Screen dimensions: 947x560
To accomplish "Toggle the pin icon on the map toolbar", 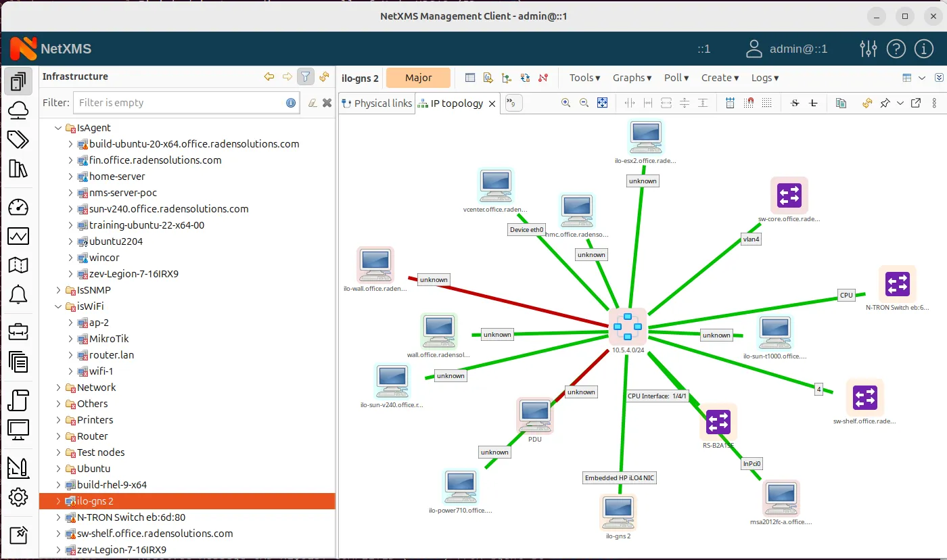I will coord(886,103).
